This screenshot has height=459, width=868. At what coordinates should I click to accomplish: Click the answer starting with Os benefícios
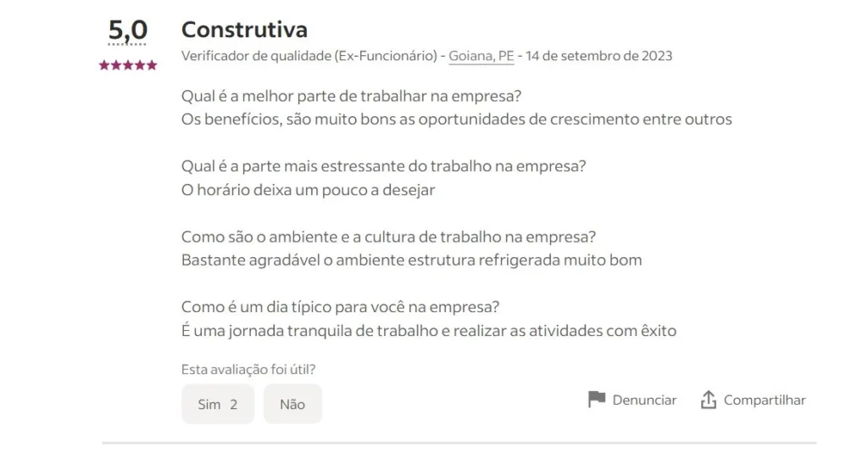pyautogui.click(x=457, y=120)
